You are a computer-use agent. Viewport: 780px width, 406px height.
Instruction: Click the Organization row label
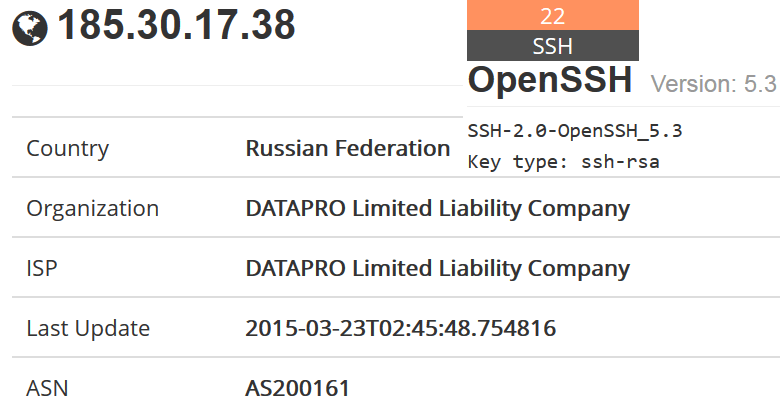click(93, 208)
